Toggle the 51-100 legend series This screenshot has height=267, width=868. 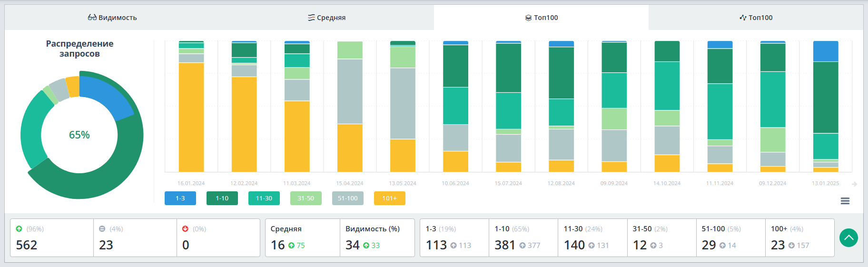point(348,198)
